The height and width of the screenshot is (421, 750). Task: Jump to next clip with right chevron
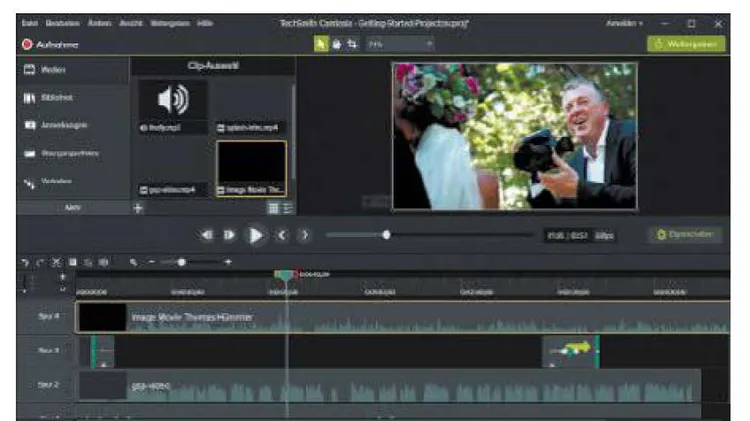tap(305, 235)
